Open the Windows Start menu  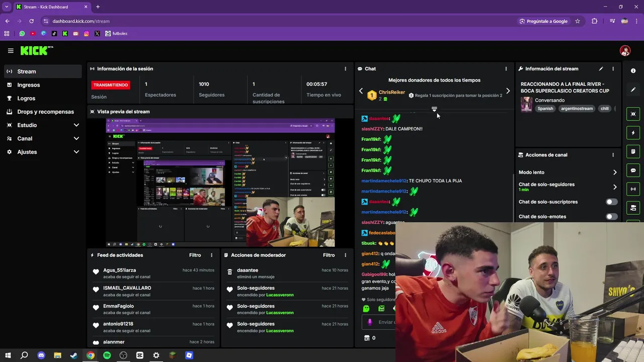pos(8,355)
